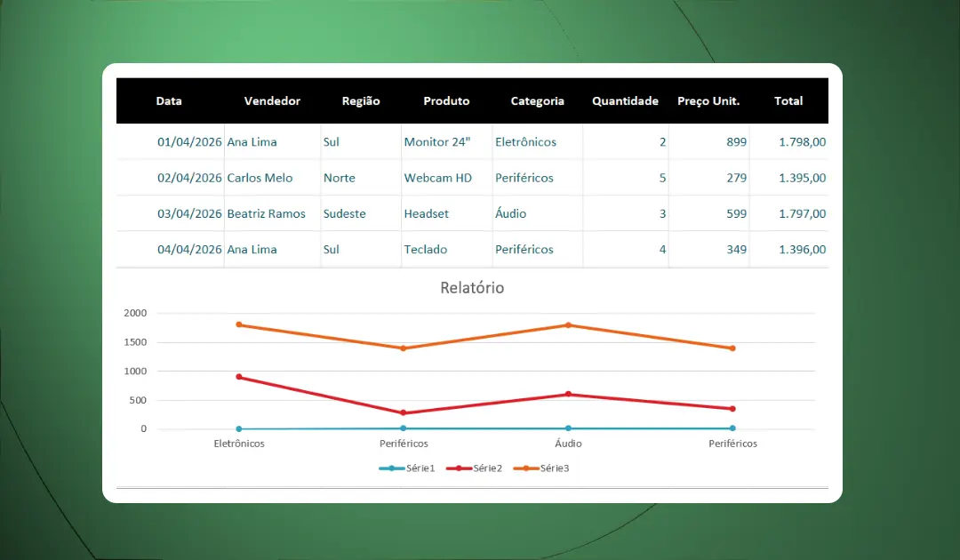Click the unit price 599 cell

click(x=737, y=213)
